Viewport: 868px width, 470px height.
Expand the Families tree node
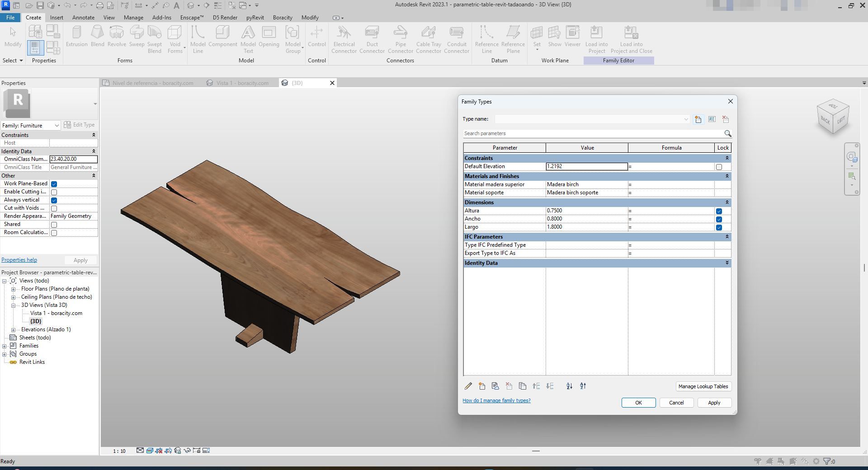[5, 346]
